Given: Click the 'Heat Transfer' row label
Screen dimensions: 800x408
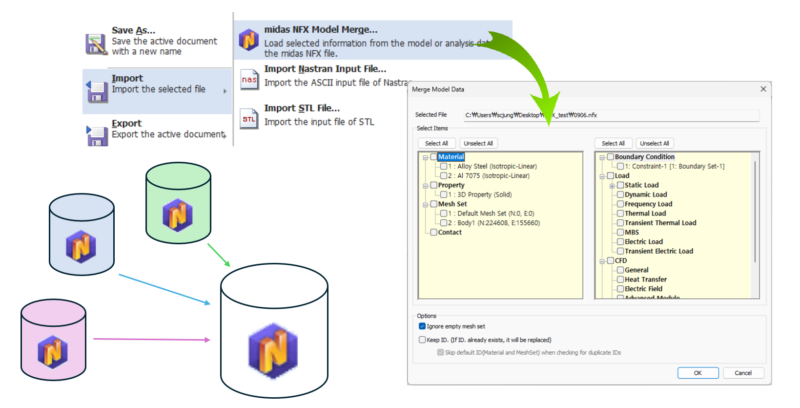Looking at the screenshot, I should (646, 279).
